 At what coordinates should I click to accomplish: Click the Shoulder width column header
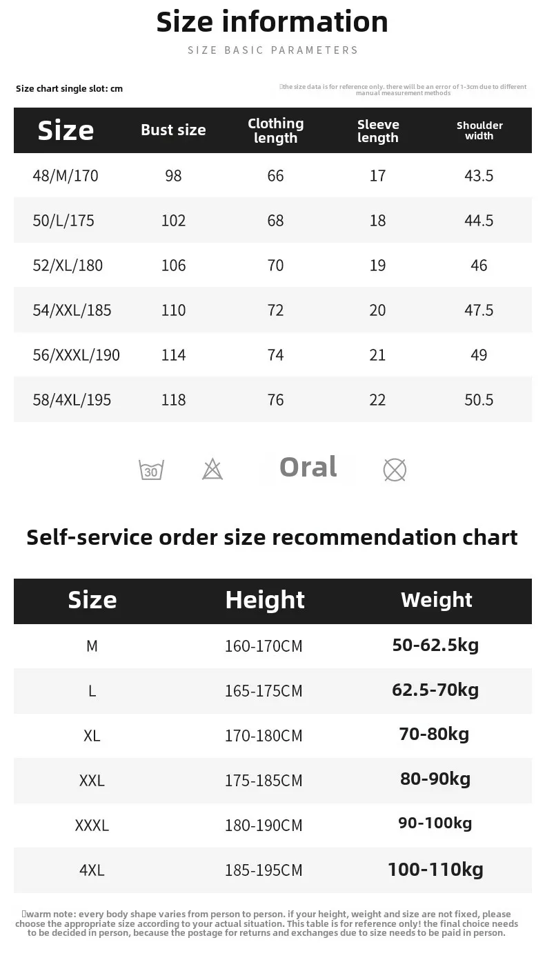tap(479, 130)
